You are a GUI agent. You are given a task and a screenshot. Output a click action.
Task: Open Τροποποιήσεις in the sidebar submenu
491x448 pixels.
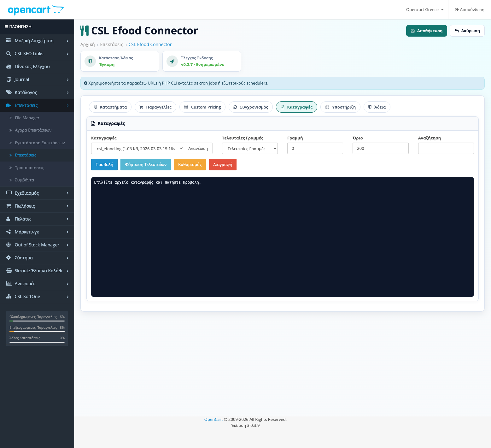click(x=37, y=168)
